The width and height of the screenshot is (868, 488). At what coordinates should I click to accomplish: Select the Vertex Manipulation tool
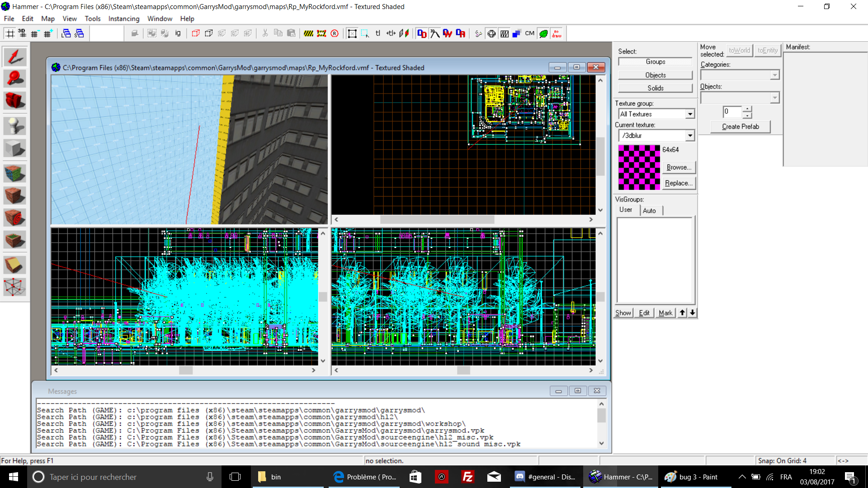point(14,286)
